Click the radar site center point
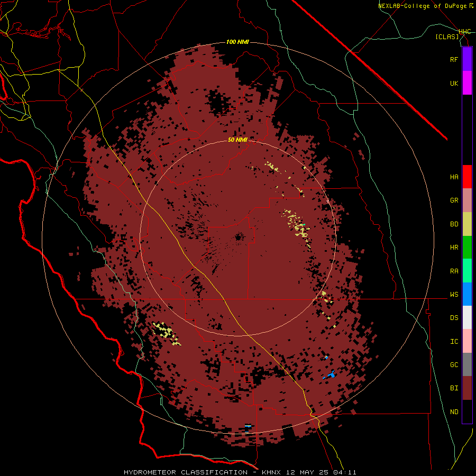 pos(239,237)
